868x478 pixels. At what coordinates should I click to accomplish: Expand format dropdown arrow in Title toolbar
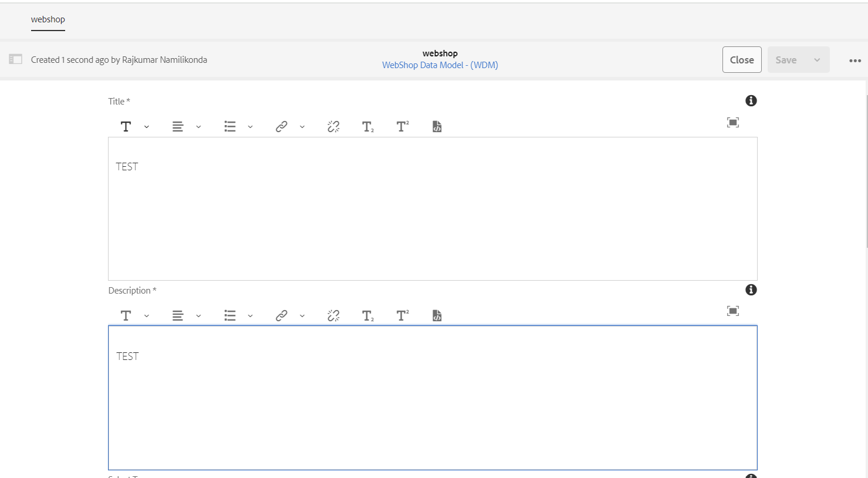coord(147,127)
